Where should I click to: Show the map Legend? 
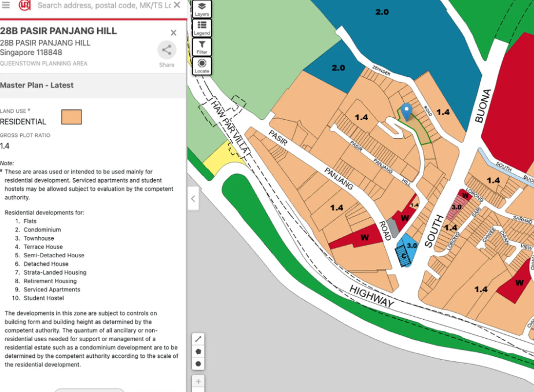click(202, 28)
